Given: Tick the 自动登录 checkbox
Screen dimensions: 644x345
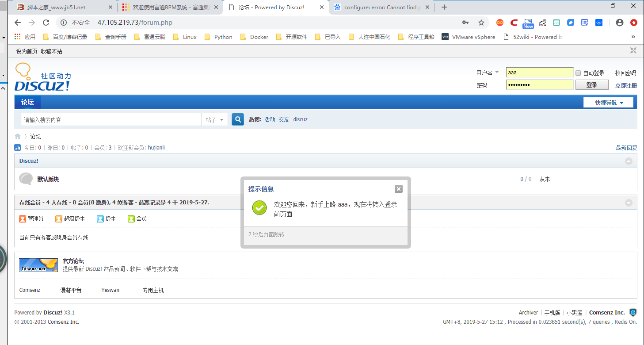Looking at the screenshot, I should tap(578, 73).
